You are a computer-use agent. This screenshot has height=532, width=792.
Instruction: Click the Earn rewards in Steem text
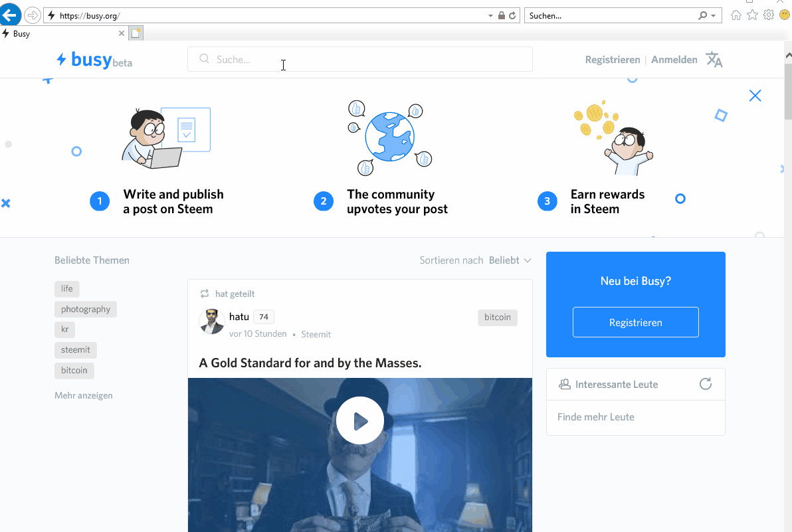click(x=607, y=201)
